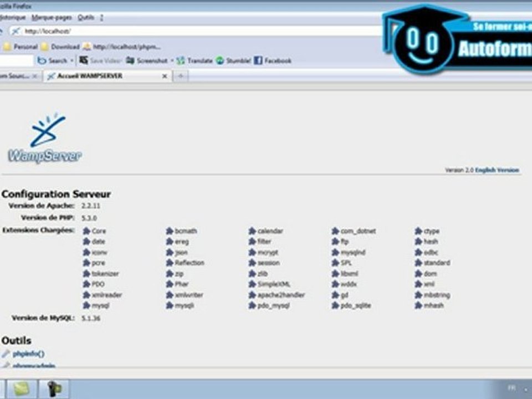Click the Core extension icon
The height and width of the screenshot is (399, 532).
pyautogui.click(x=86, y=231)
